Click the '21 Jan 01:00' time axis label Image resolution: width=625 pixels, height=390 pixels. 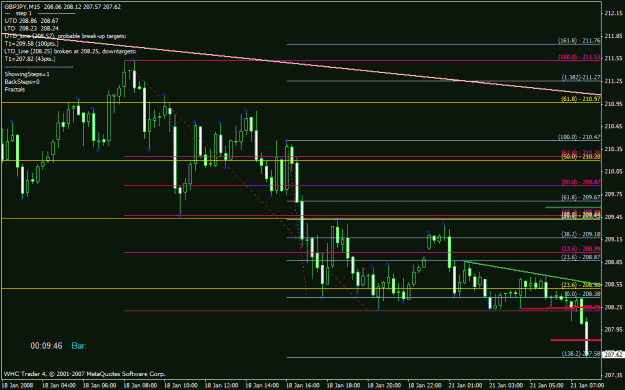click(466, 385)
